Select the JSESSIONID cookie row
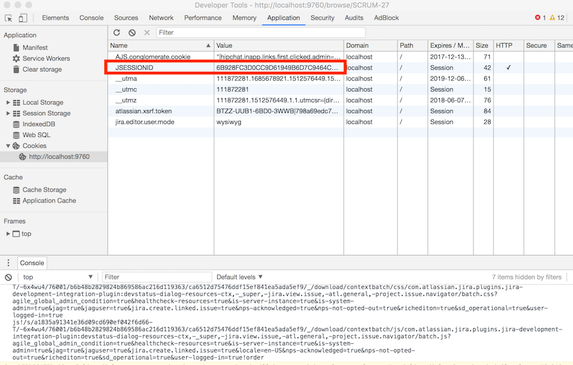 point(340,68)
